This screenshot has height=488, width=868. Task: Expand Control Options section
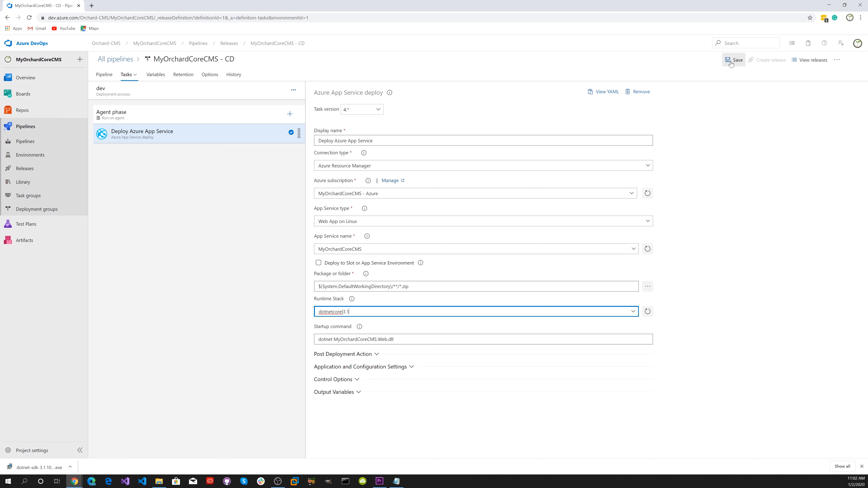click(337, 379)
